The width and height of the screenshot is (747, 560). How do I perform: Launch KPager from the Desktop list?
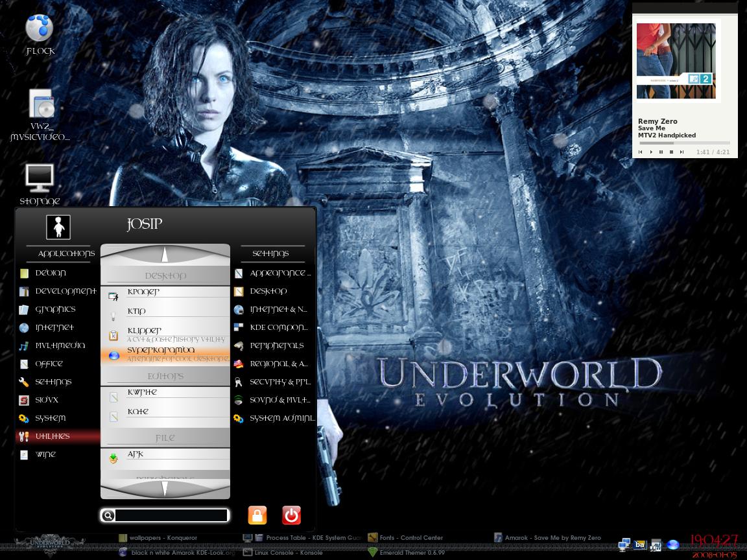tap(165, 296)
